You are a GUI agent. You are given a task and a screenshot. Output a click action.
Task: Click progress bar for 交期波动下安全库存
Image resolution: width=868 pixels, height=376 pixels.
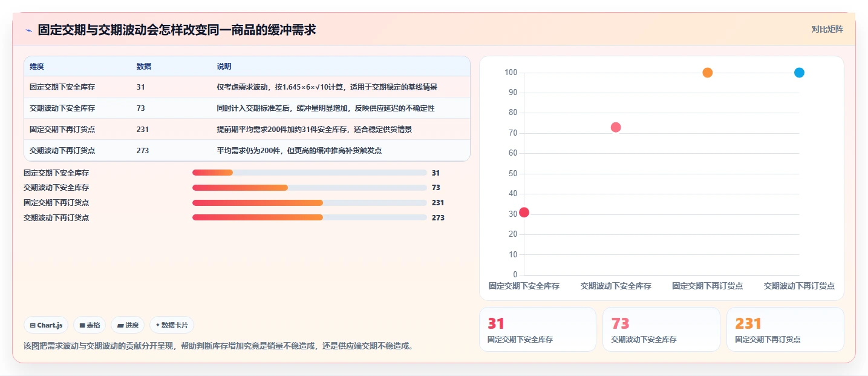(x=310, y=188)
